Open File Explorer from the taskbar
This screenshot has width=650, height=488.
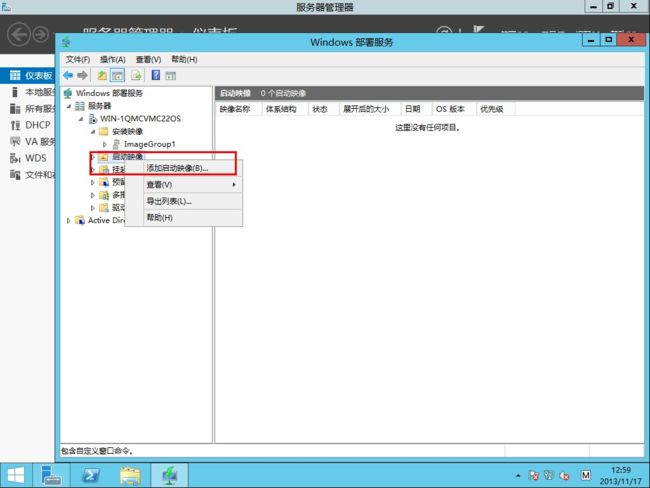(x=130, y=475)
